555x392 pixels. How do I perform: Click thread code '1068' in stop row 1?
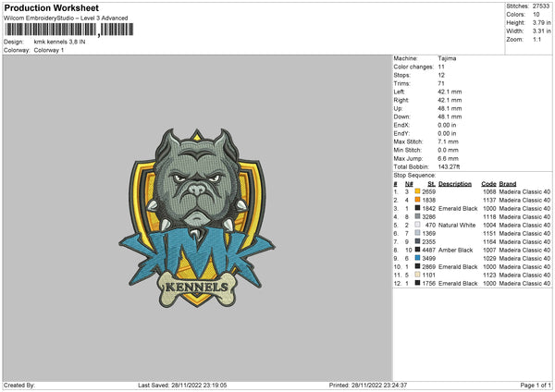click(x=489, y=191)
